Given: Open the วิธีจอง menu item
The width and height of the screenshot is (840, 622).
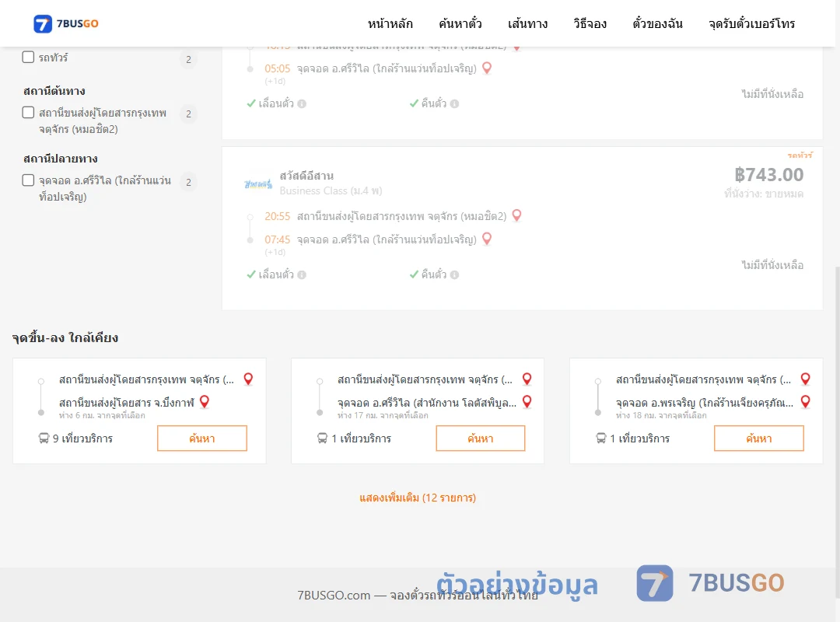Looking at the screenshot, I should pyautogui.click(x=590, y=23).
